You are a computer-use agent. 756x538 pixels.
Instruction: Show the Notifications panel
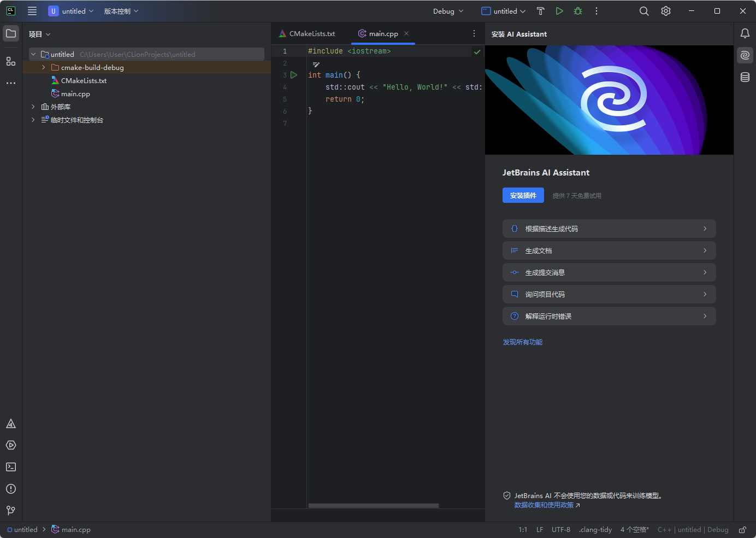click(x=745, y=33)
